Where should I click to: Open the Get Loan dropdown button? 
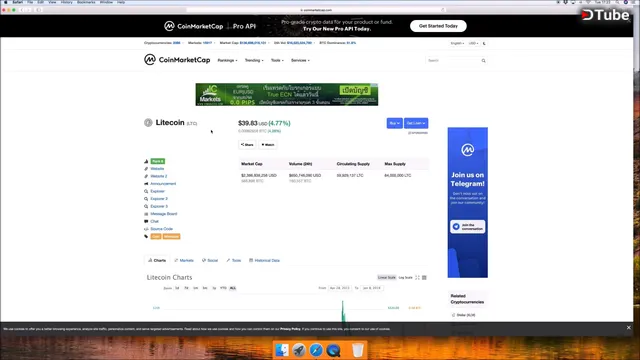416,123
